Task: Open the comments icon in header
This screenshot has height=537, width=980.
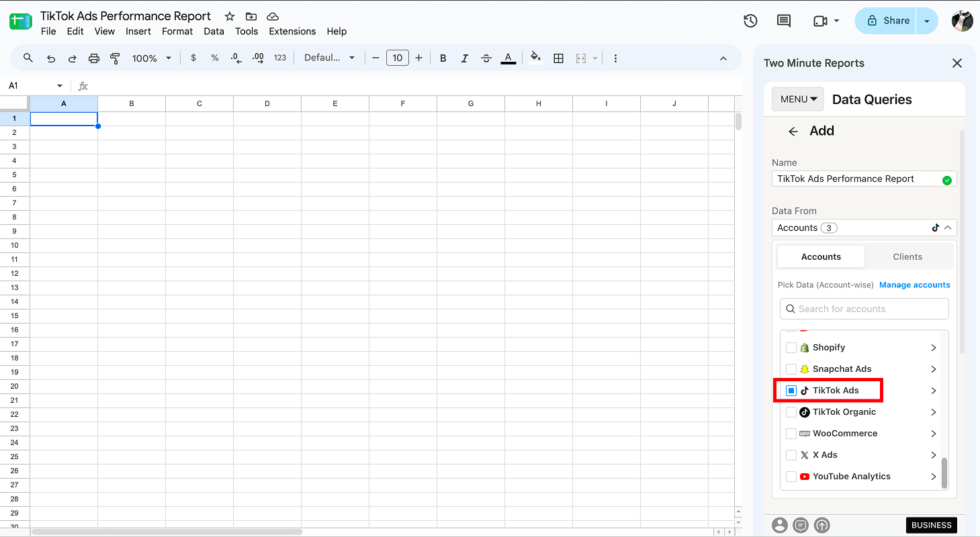Action: pos(784,21)
